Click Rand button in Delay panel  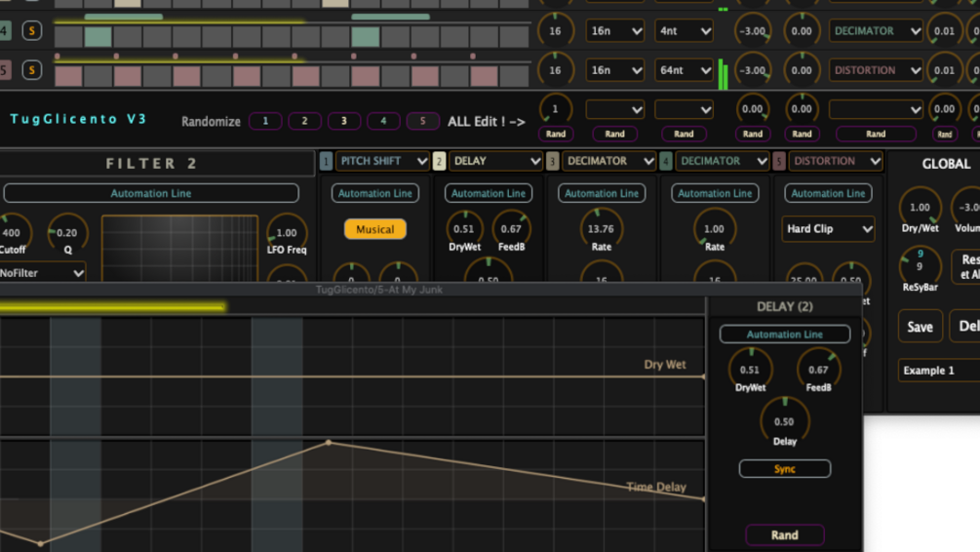tap(784, 535)
